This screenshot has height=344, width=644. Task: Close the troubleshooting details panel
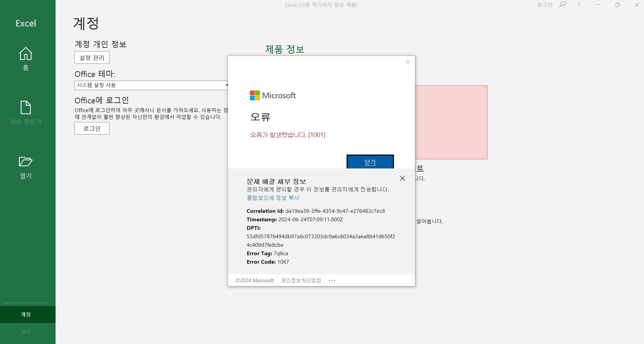click(402, 178)
